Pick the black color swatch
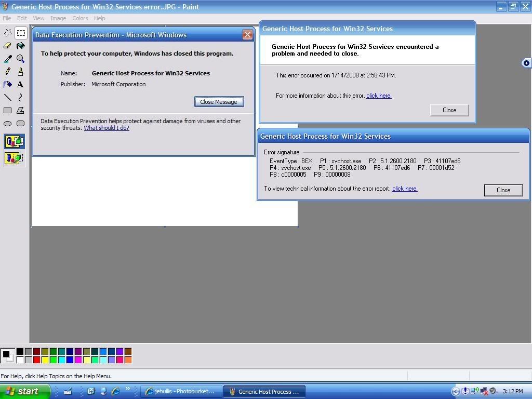 [x=20, y=352]
